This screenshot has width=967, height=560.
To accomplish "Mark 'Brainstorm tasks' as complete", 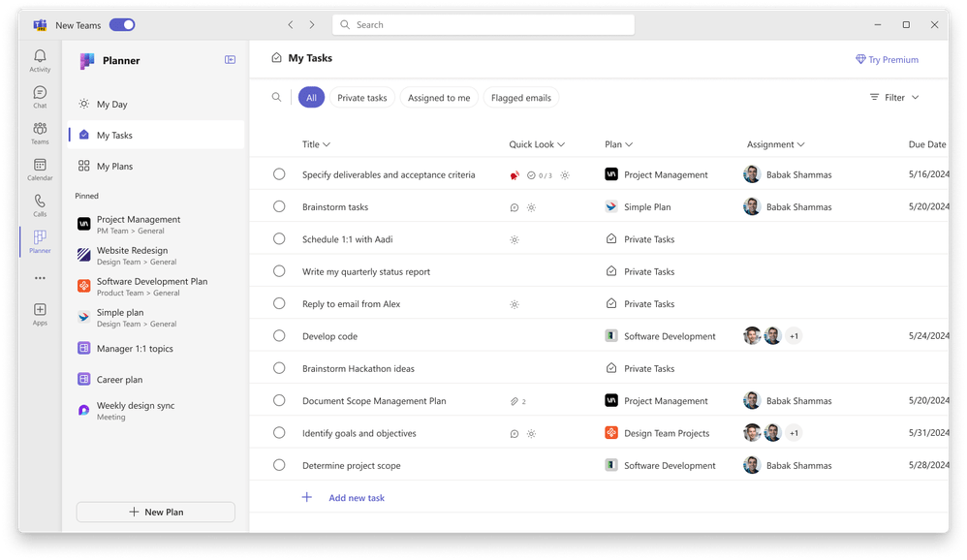I will pos(279,206).
